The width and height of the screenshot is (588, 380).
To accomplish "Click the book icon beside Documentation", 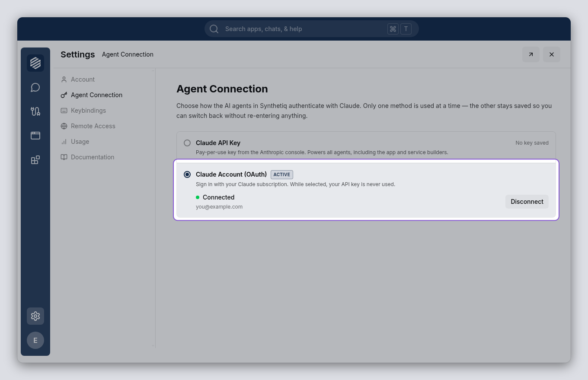I will click(64, 157).
